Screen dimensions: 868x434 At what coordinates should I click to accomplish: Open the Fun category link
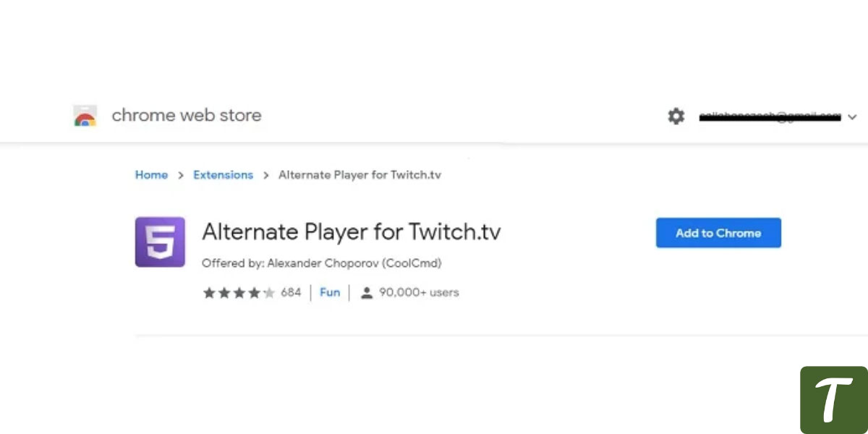tap(330, 293)
